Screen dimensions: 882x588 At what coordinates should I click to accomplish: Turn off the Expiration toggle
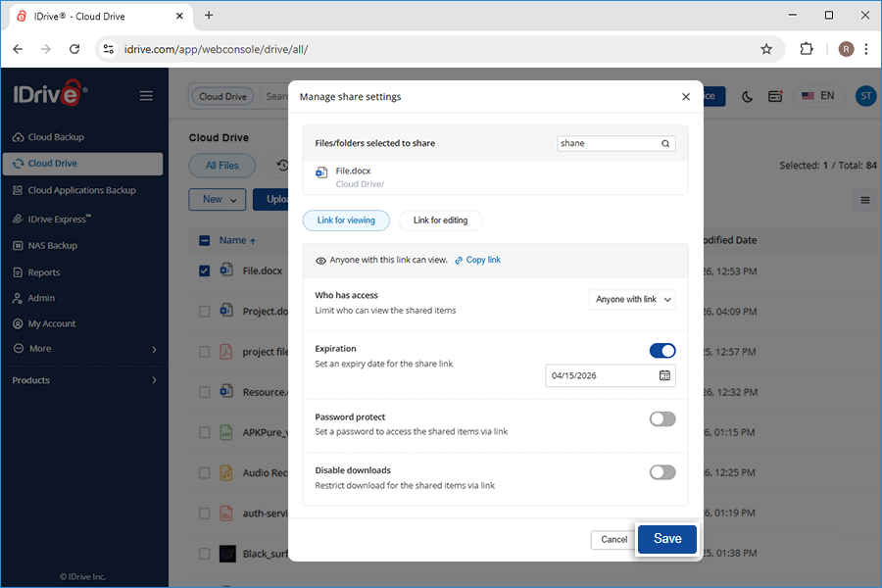click(662, 351)
